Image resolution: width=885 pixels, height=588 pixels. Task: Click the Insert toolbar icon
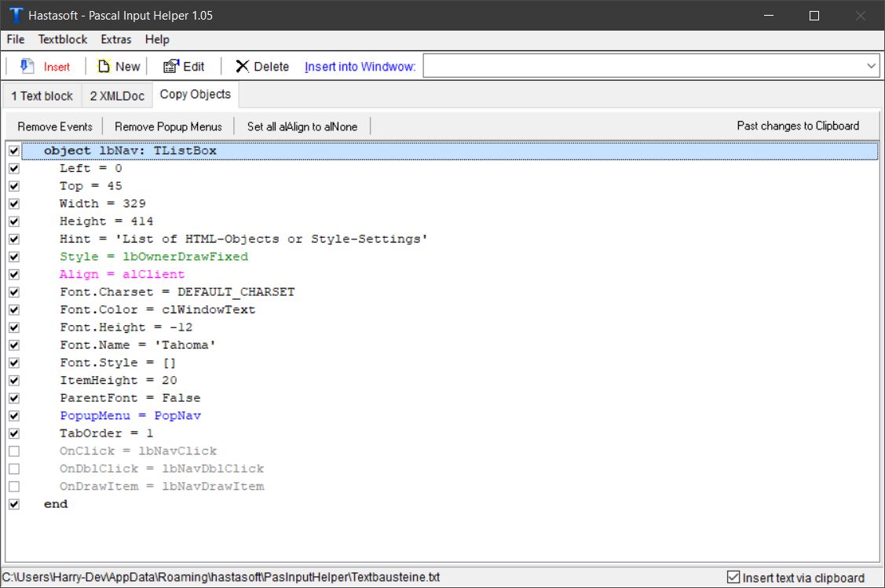coord(27,66)
